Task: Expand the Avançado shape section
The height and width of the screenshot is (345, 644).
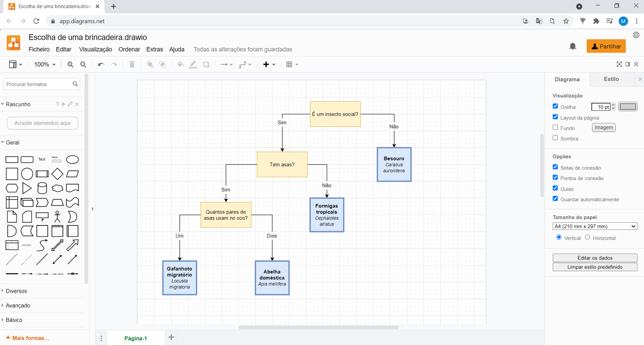Action: 18,305
